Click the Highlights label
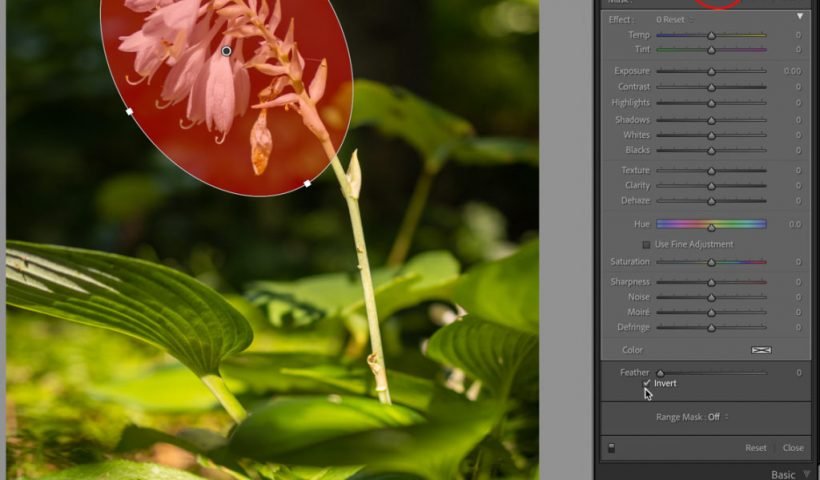The height and width of the screenshot is (480, 820). click(631, 103)
